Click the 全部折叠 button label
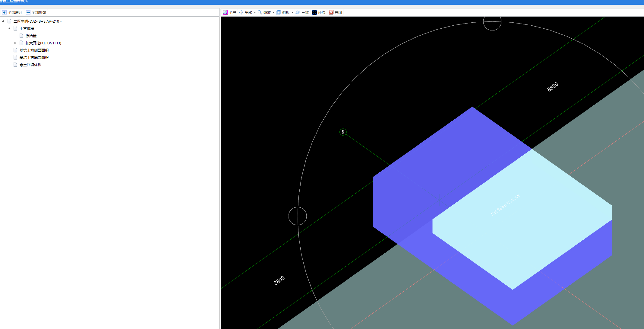 click(x=39, y=13)
